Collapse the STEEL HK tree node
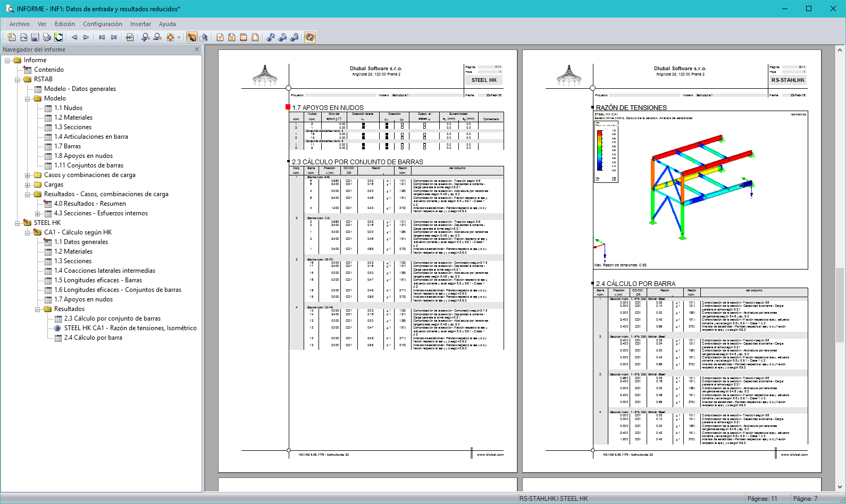 click(18, 223)
